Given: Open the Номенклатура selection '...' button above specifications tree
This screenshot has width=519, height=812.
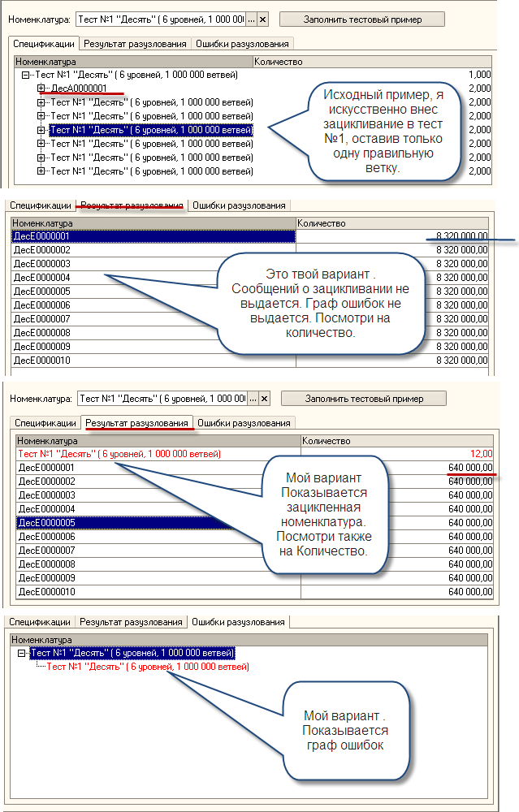Looking at the screenshot, I should pos(251,19).
